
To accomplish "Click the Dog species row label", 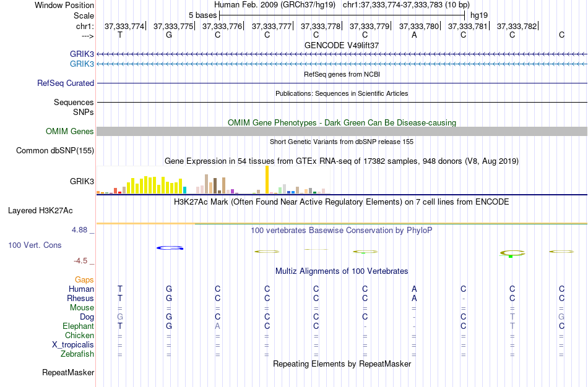I will [87, 317].
